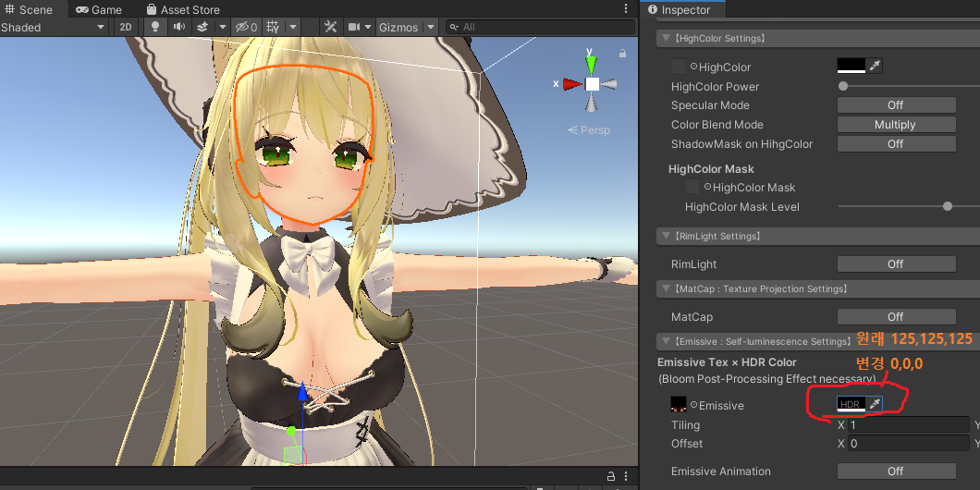Open bottom panel three-dot menu
The width and height of the screenshot is (980, 490).
pyautogui.click(x=626, y=476)
